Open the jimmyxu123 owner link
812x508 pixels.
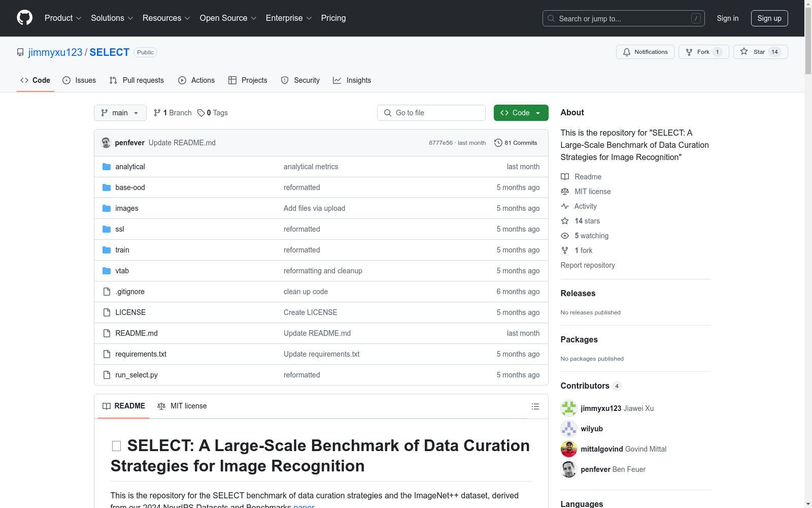tap(55, 52)
